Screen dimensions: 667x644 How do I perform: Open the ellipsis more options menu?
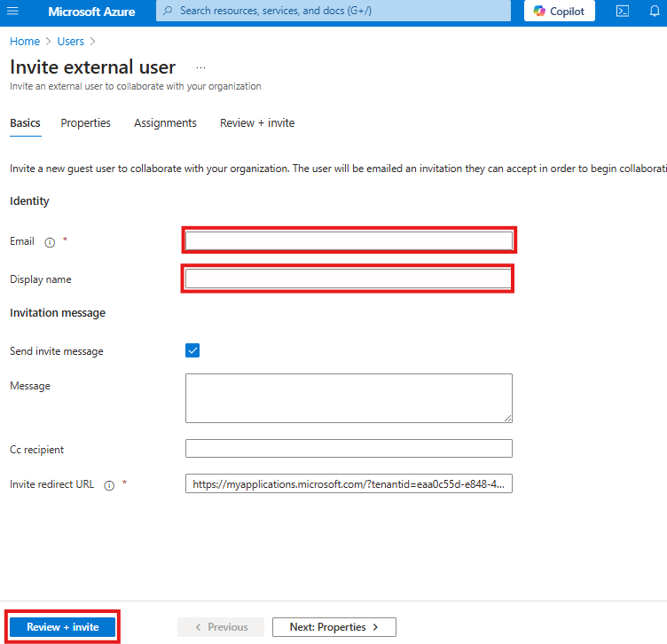click(200, 67)
